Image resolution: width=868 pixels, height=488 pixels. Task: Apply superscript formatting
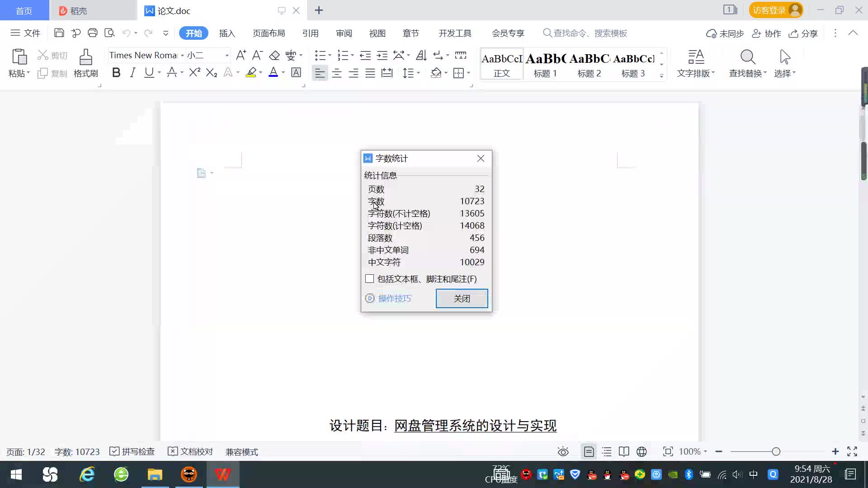[194, 73]
